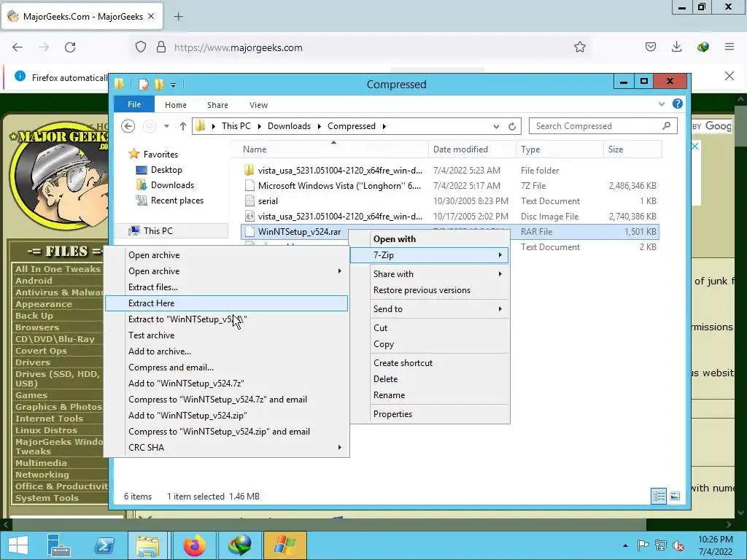Open Linux Distros category on MajorGeeks
This screenshot has width=747, height=560.
46,430
